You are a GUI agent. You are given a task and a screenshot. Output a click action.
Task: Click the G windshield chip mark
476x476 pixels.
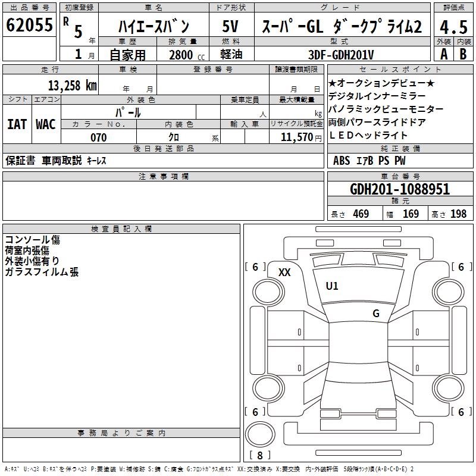click(376, 314)
